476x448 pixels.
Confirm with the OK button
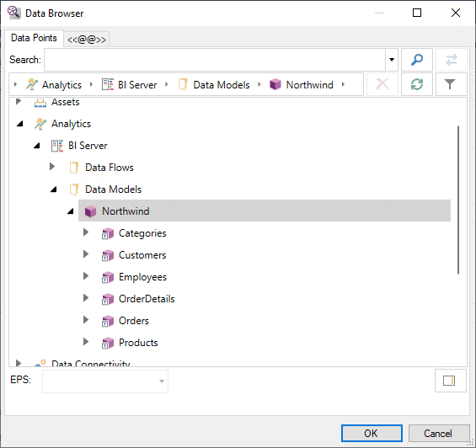[372, 433]
